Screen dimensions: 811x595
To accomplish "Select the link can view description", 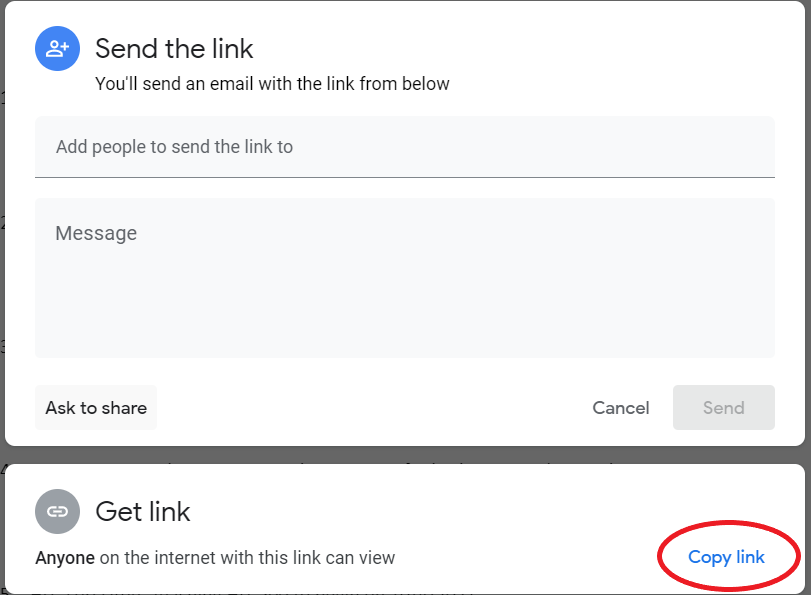I will click(x=215, y=558).
